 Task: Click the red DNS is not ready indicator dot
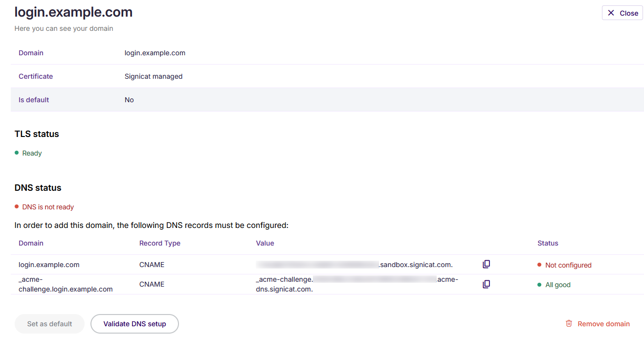pyautogui.click(x=18, y=206)
